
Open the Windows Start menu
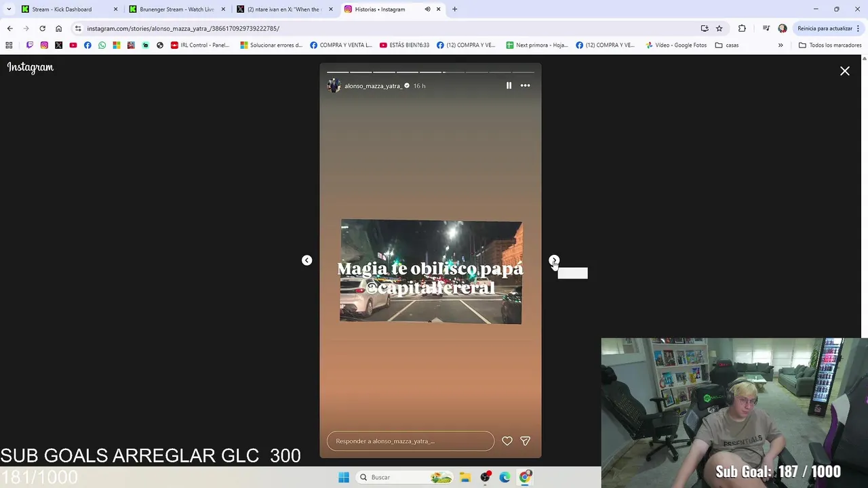click(x=344, y=477)
